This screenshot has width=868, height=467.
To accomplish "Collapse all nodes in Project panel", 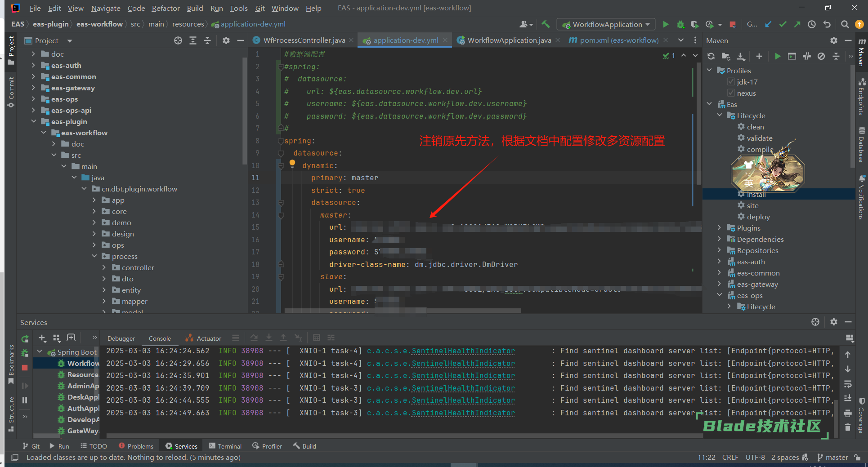I will pyautogui.click(x=207, y=40).
